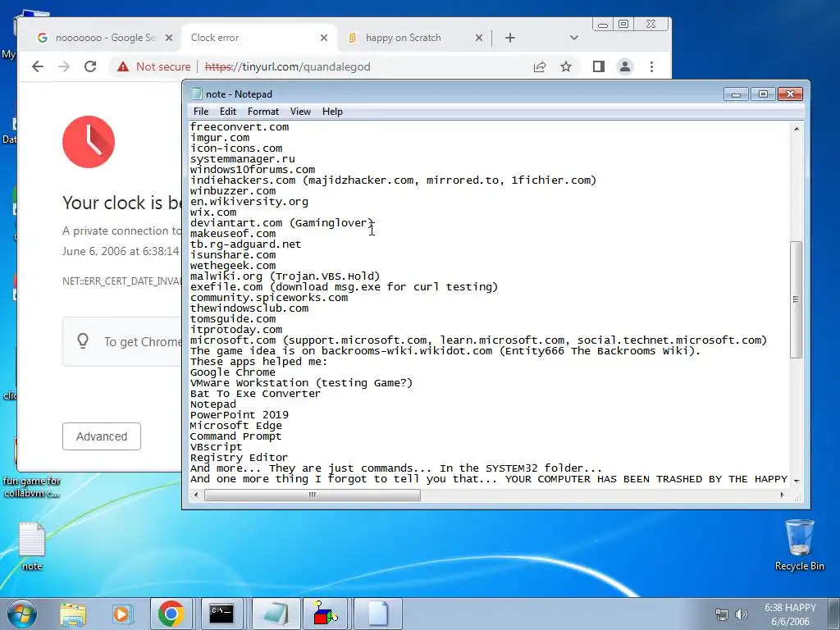
Task: Open the Windows Start menu
Action: tap(22, 614)
